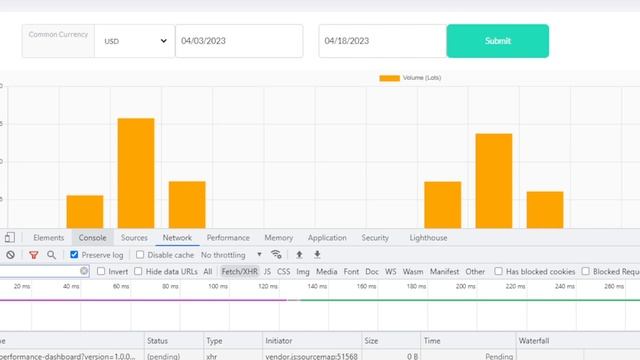Image resolution: width=640 pixels, height=360 pixels.
Task: Open the Security tab
Action: pyautogui.click(x=375, y=238)
